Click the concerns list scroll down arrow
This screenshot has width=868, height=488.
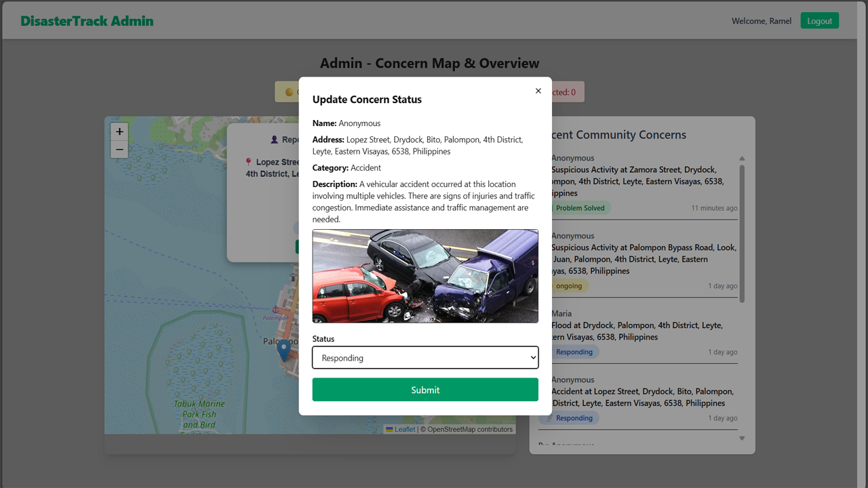coord(742,438)
